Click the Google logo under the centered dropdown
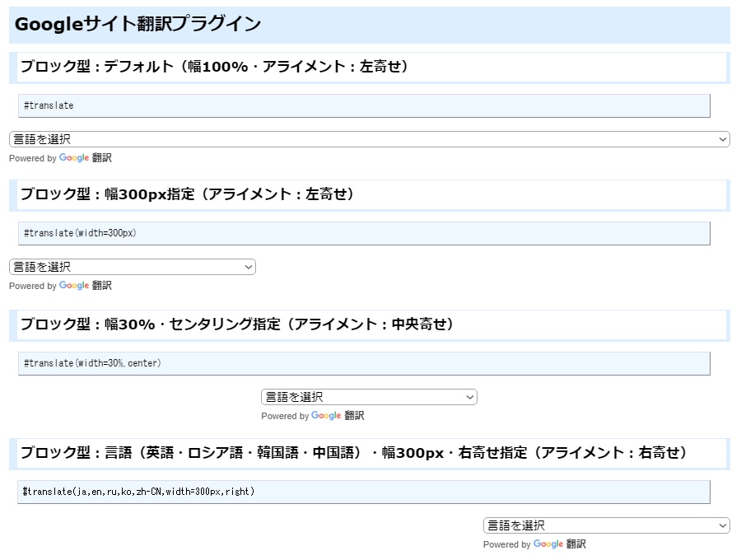 327,416
